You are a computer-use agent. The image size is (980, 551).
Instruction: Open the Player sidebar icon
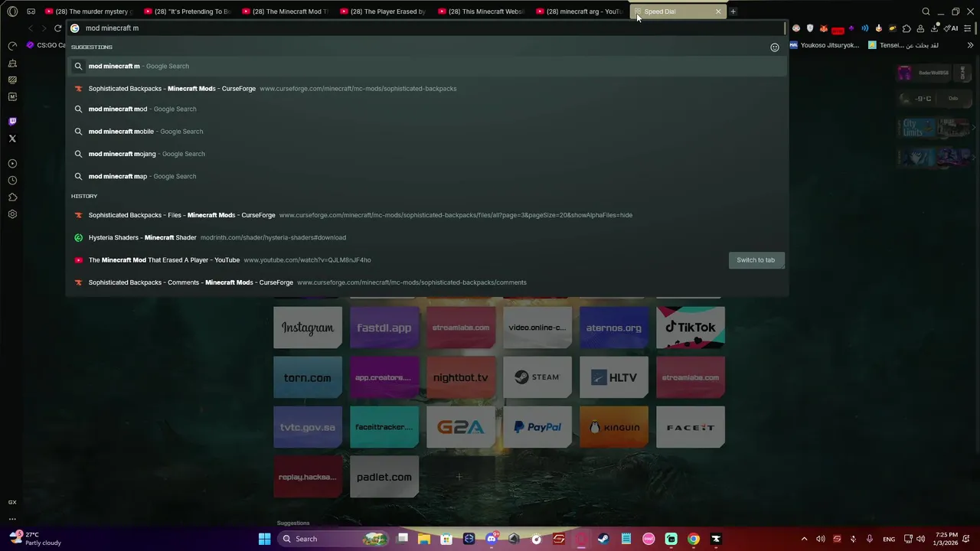pos(12,164)
